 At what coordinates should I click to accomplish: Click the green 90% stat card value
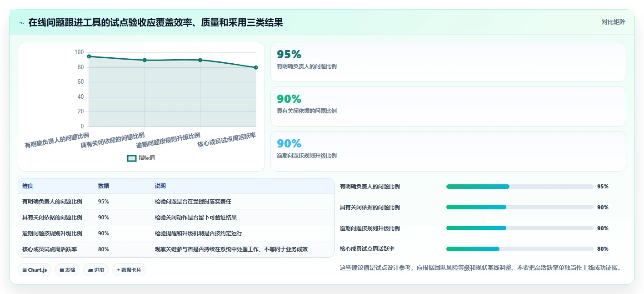click(x=289, y=99)
